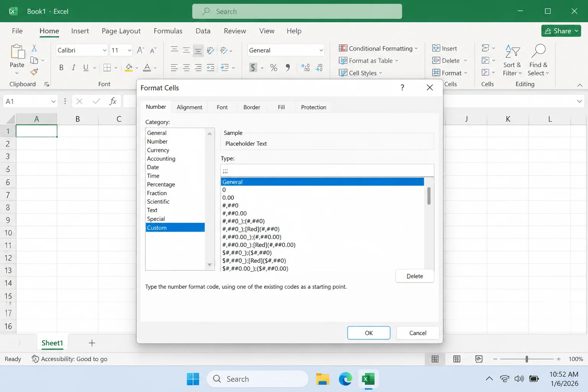Switch to the Font tab in dialog

[222, 107]
